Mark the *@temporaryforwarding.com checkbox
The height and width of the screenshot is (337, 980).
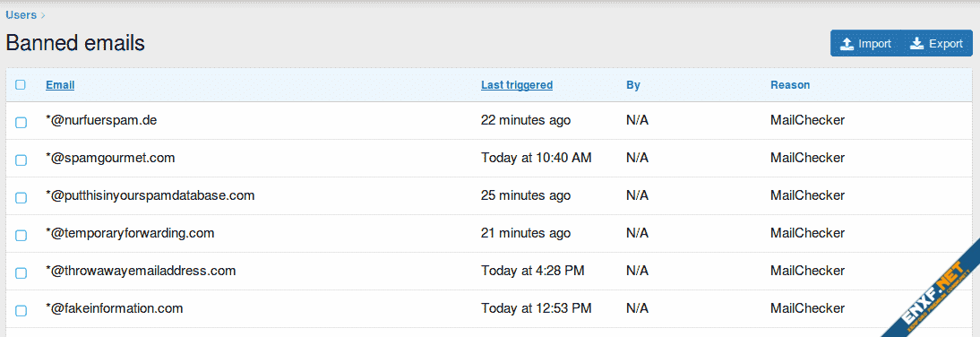coord(21,235)
